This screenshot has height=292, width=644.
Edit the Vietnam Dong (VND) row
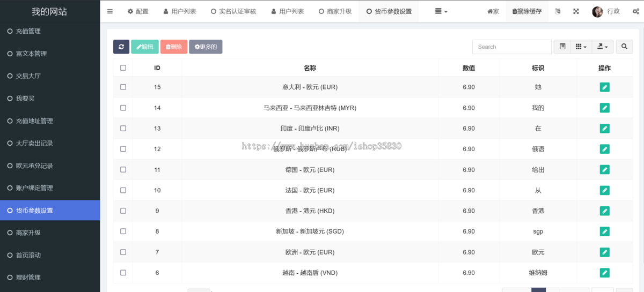pos(604,273)
